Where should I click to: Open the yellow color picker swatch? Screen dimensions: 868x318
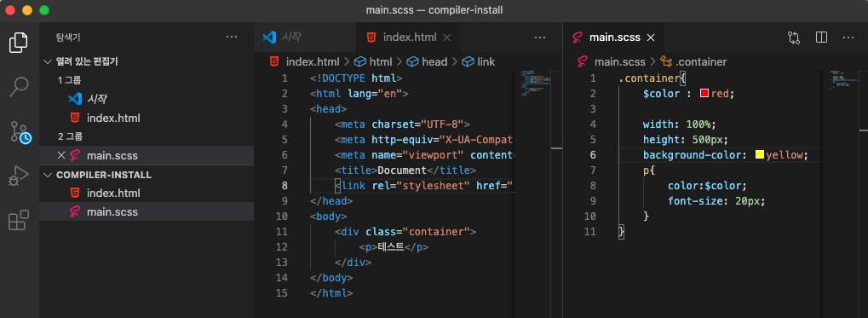click(760, 154)
